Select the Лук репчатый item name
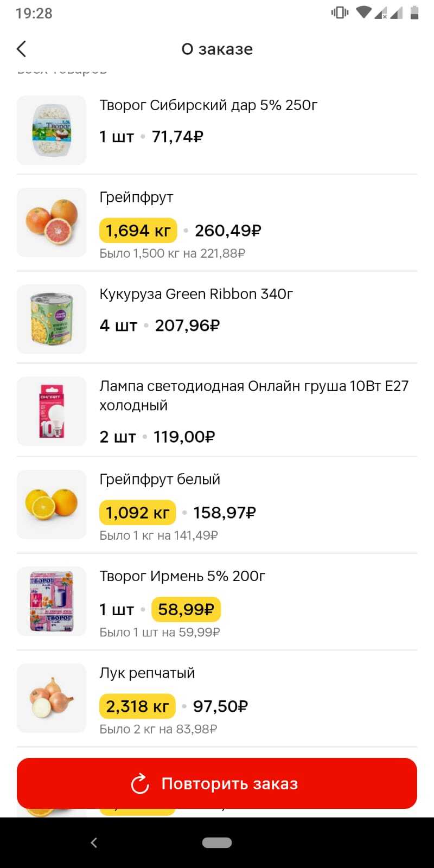434x868 pixels. pos(147,673)
